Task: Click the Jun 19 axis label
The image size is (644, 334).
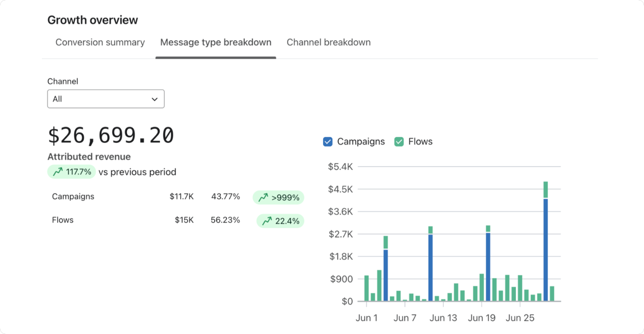Action: click(482, 318)
